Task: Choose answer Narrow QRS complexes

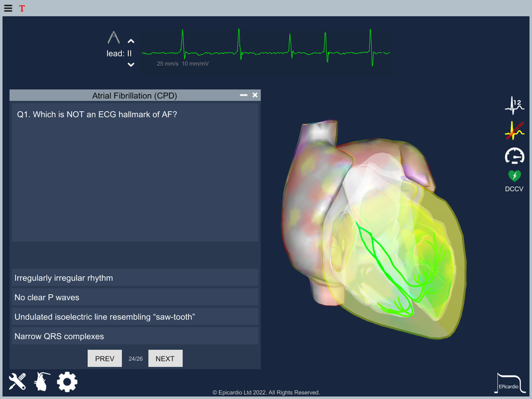Action: 135,336
